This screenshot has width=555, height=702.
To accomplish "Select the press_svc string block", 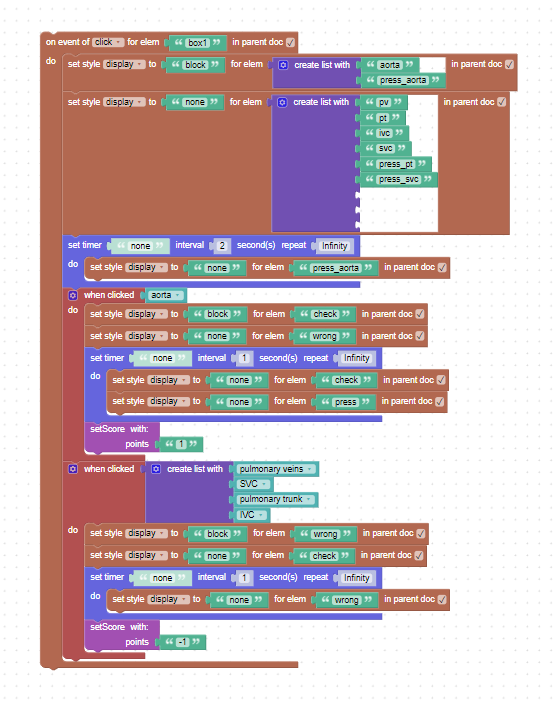I will coord(398,180).
